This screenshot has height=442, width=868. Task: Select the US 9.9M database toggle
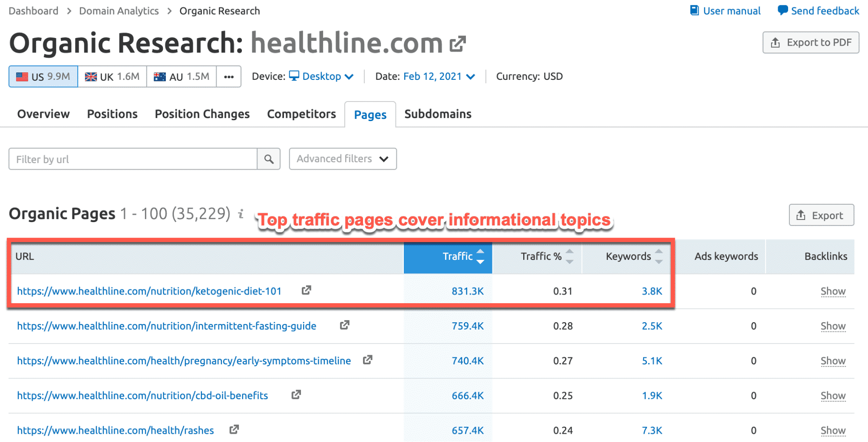point(43,77)
